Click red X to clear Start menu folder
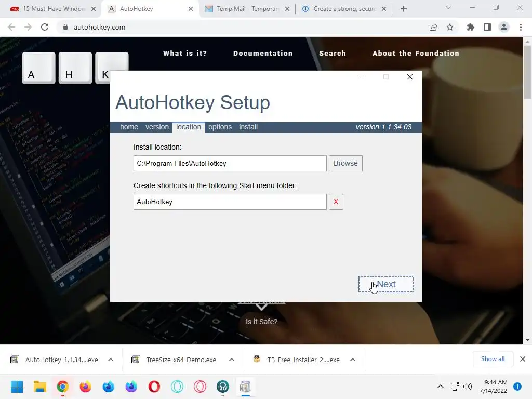Screen dimensions: 532x399 point(336,202)
